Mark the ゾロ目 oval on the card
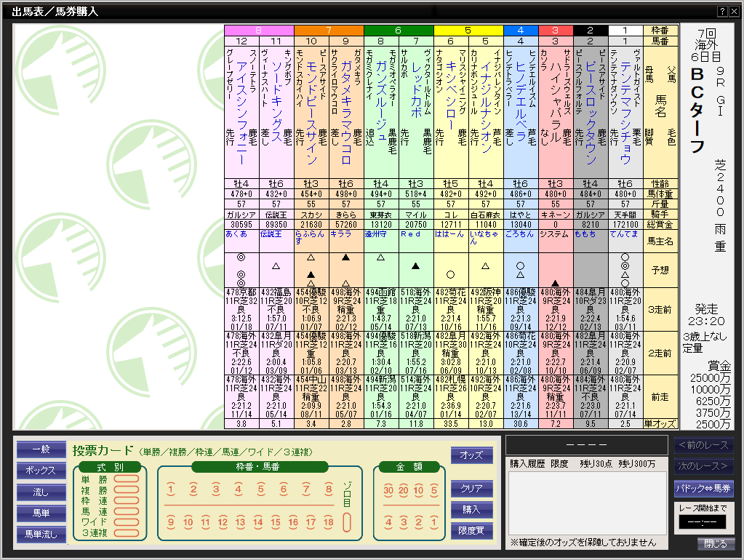 pyautogui.click(x=347, y=522)
